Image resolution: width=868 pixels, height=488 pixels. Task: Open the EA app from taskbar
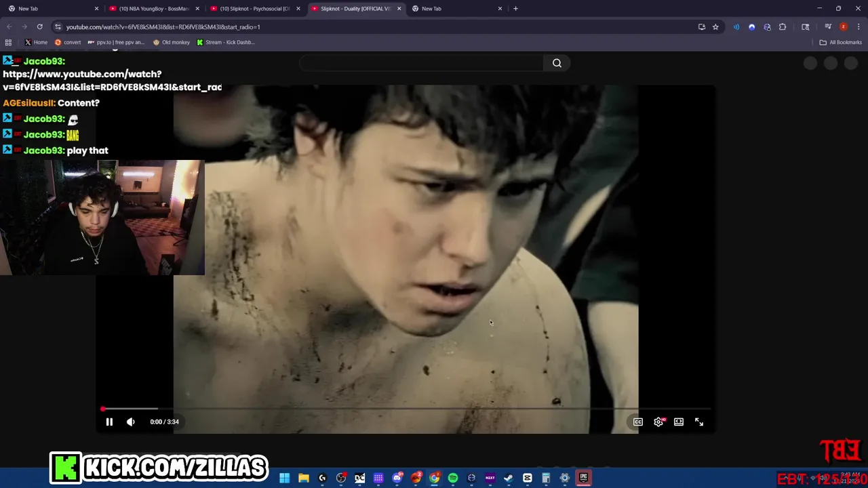coord(416,479)
